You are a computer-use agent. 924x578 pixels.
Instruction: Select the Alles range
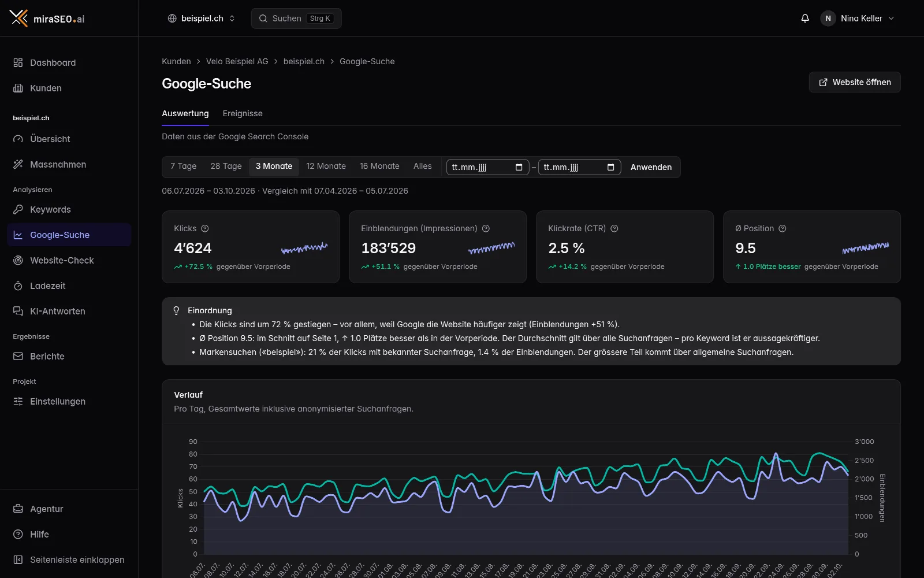click(422, 166)
